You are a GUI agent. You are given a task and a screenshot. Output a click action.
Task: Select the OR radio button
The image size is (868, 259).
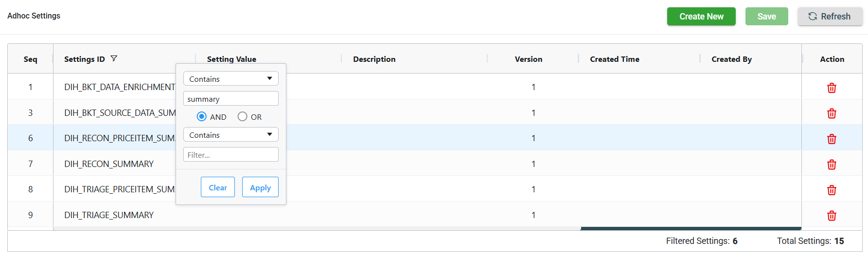[242, 117]
